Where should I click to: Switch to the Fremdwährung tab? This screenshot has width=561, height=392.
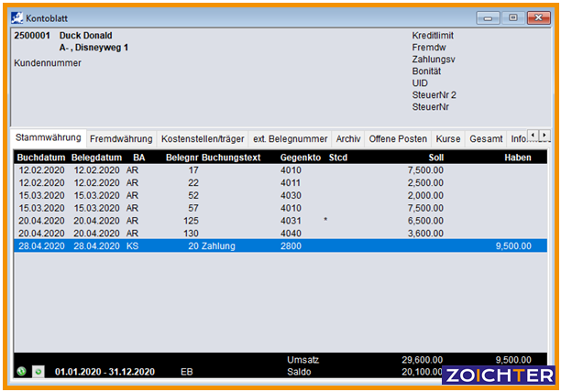click(121, 138)
